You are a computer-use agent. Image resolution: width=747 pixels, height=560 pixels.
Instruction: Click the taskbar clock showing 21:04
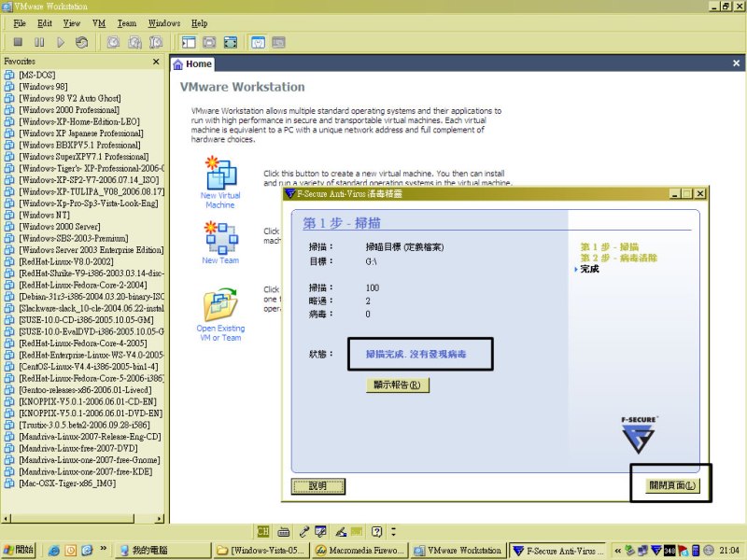coord(729,551)
